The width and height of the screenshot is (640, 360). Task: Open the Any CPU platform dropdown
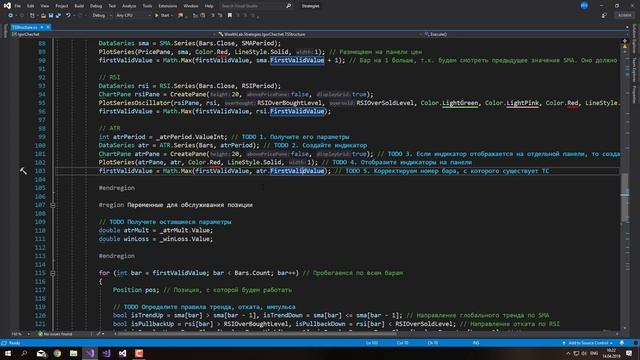click(x=133, y=16)
